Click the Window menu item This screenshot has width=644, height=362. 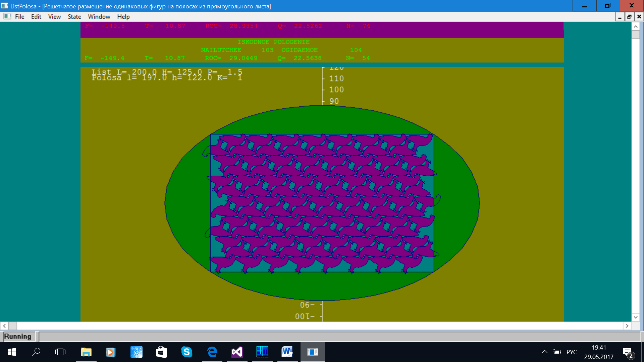point(99,16)
